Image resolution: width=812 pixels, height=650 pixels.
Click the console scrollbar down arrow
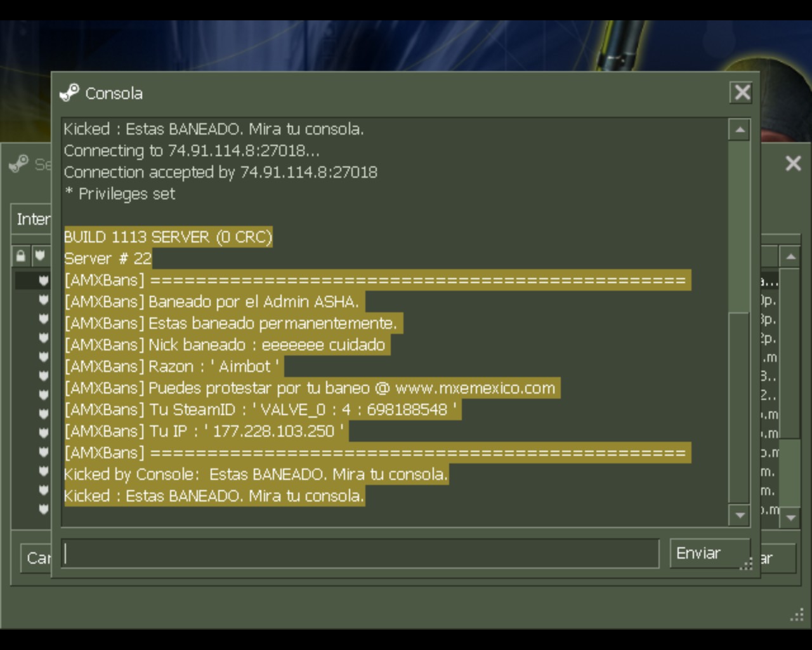739,515
